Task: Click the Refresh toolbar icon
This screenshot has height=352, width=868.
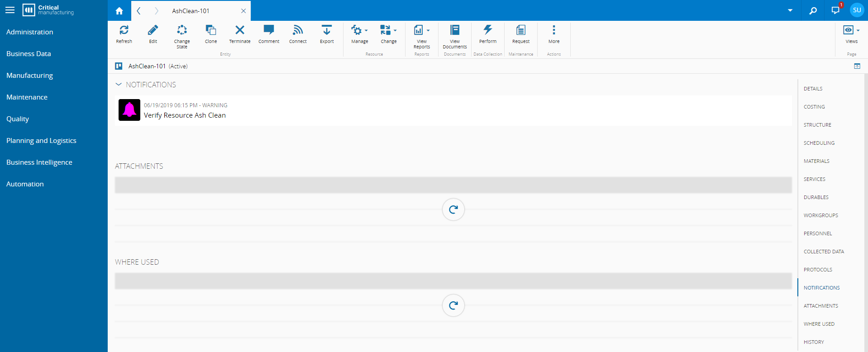Action: coord(124,30)
